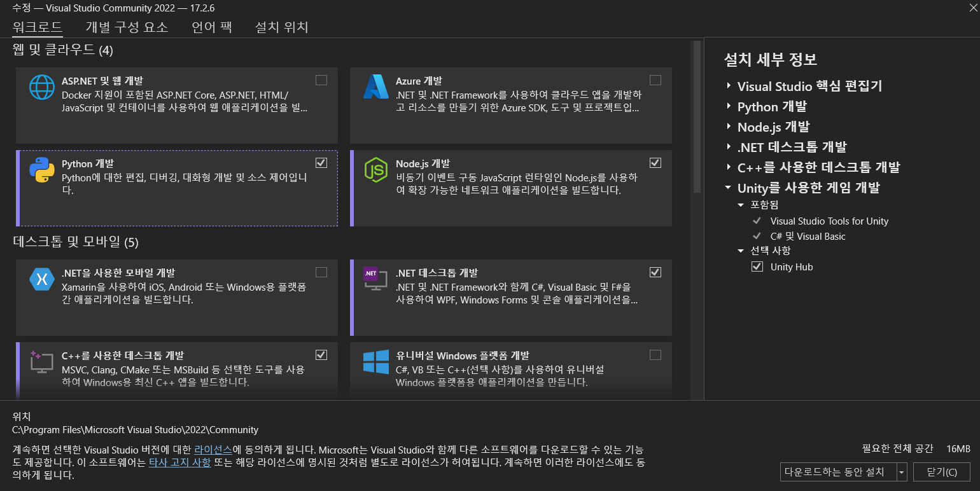
Task: Select the Python 개발 workload card title
Action: pos(87,164)
